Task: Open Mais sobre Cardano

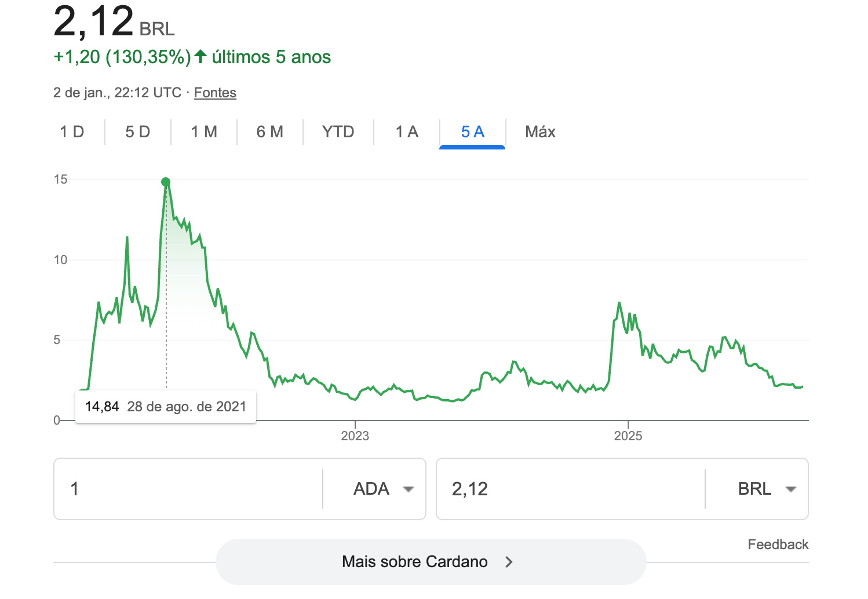Action: tap(415, 562)
